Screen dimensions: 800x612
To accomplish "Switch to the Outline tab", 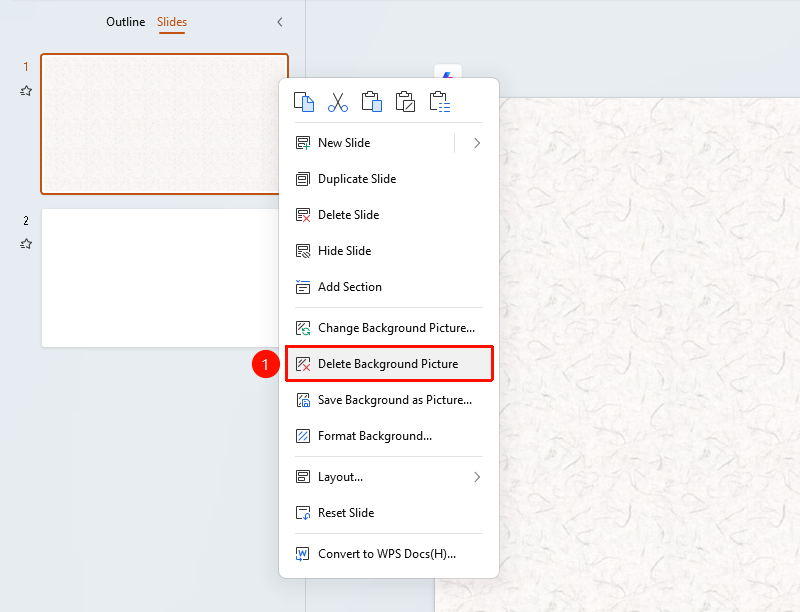I will coord(126,22).
